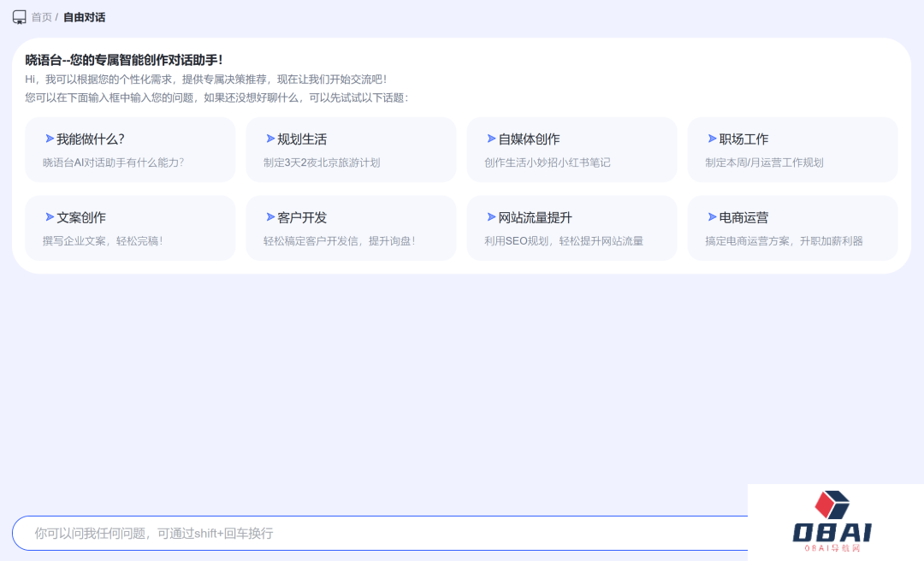The height and width of the screenshot is (561, 924).
Task: Open the 首页 breadcrumb link
Action: (x=38, y=16)
